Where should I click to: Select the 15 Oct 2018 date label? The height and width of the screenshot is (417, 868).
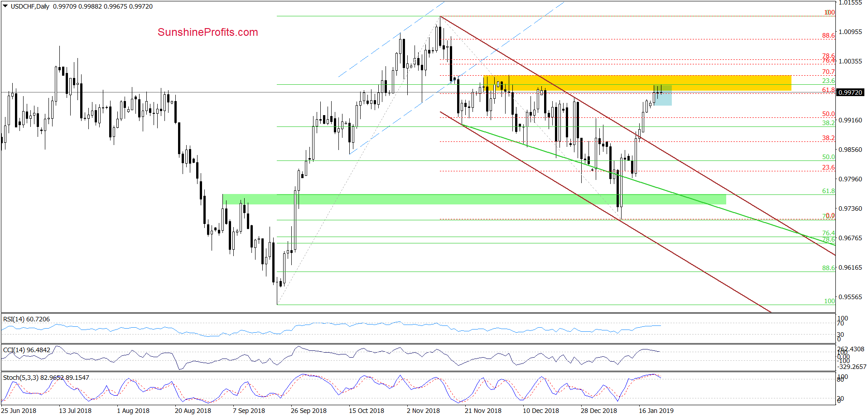coord(366,411)
